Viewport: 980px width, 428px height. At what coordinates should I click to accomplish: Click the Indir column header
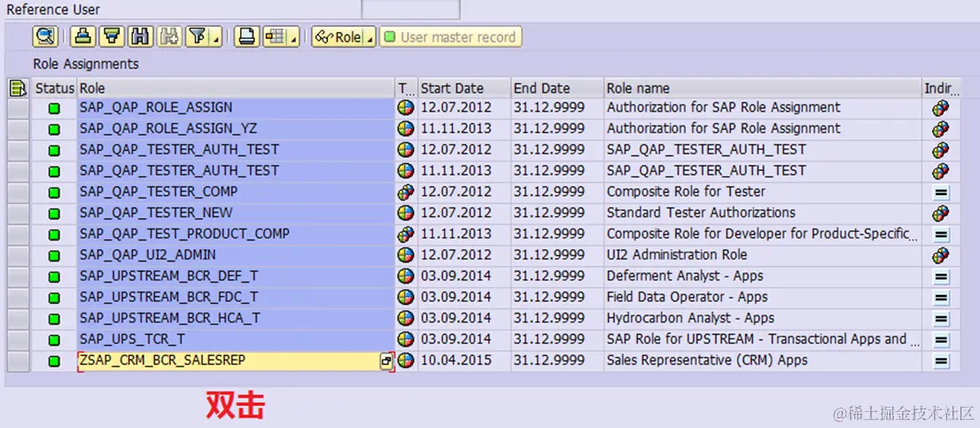tap(941, 88)
